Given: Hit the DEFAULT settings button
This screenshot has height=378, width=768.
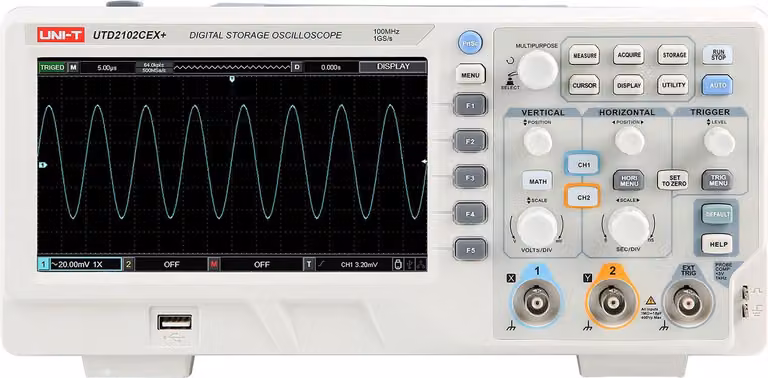Looking at the screenshot, I should click(717, 214).
